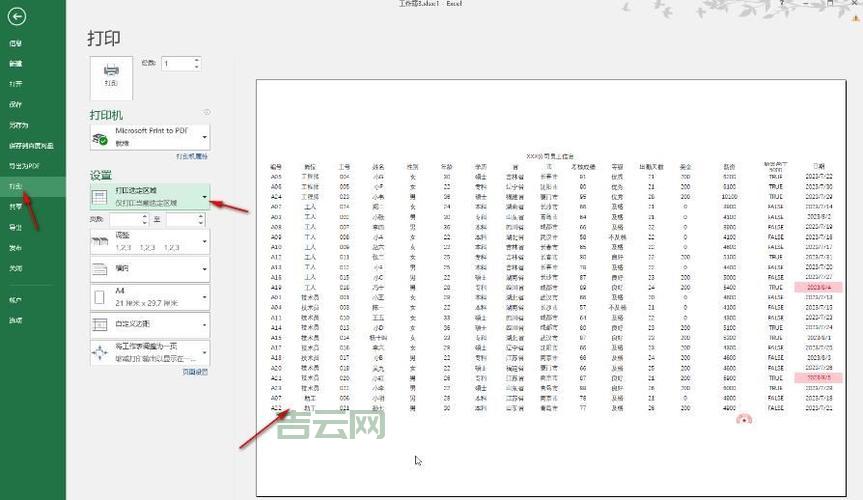Image resolution: width=863 pixels, height=500 pixels.
Task: Click the Microsoft Print to PDF printer icon
Action: tap(101, 137)
